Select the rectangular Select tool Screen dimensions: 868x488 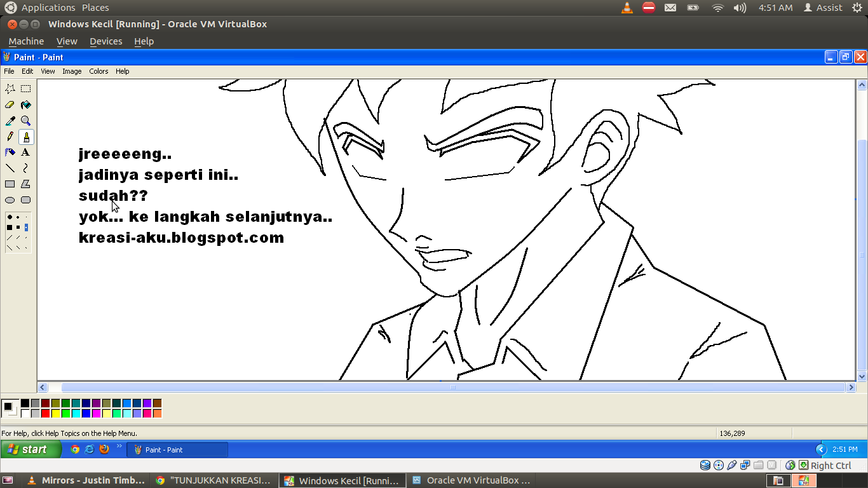click(x=25, y=89)
